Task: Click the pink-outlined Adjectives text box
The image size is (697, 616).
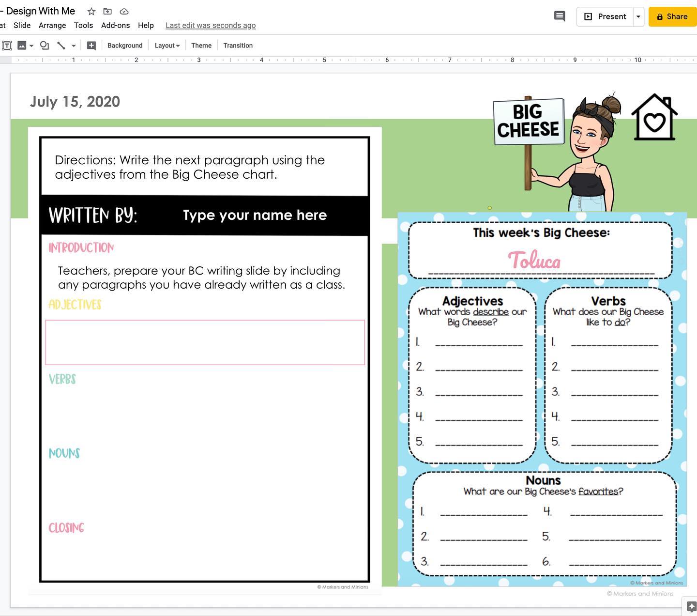Action: (205, 342)
